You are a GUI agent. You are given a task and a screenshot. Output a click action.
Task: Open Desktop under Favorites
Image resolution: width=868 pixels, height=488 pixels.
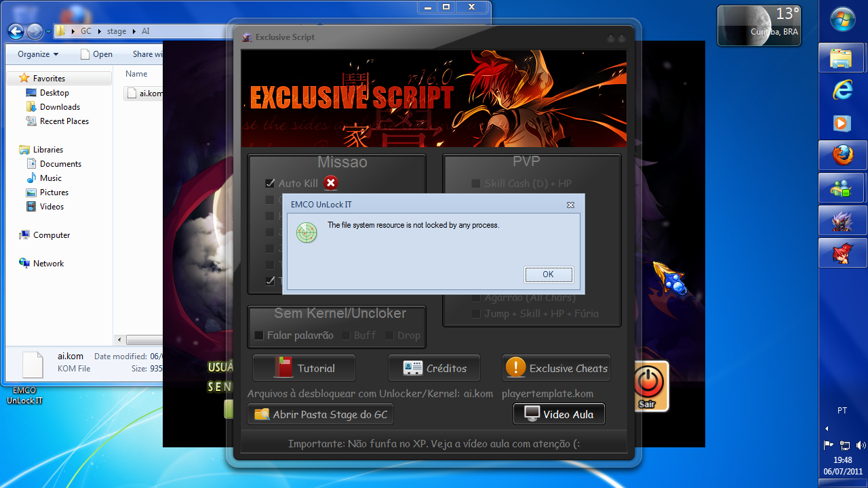[54, 93]
